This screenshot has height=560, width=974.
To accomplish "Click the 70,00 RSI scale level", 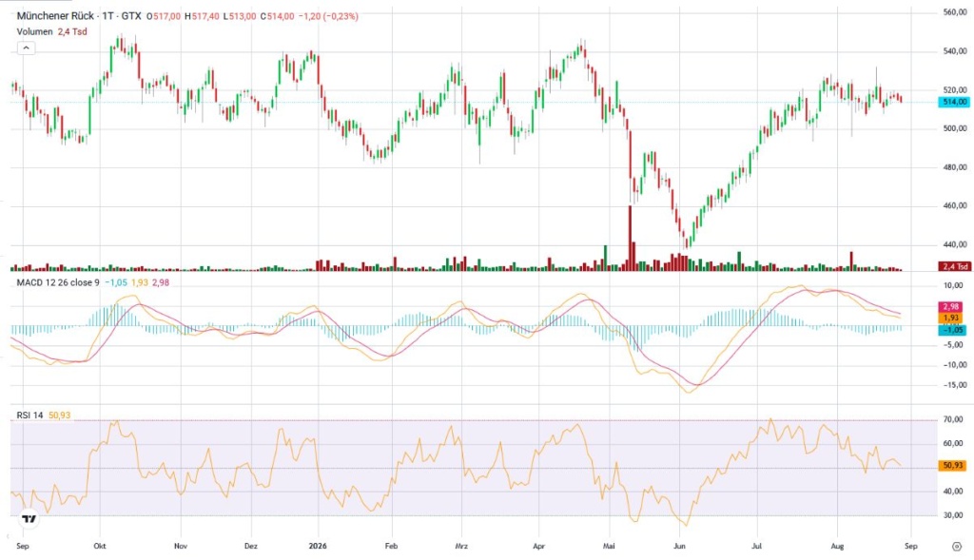I will (953, 419).
